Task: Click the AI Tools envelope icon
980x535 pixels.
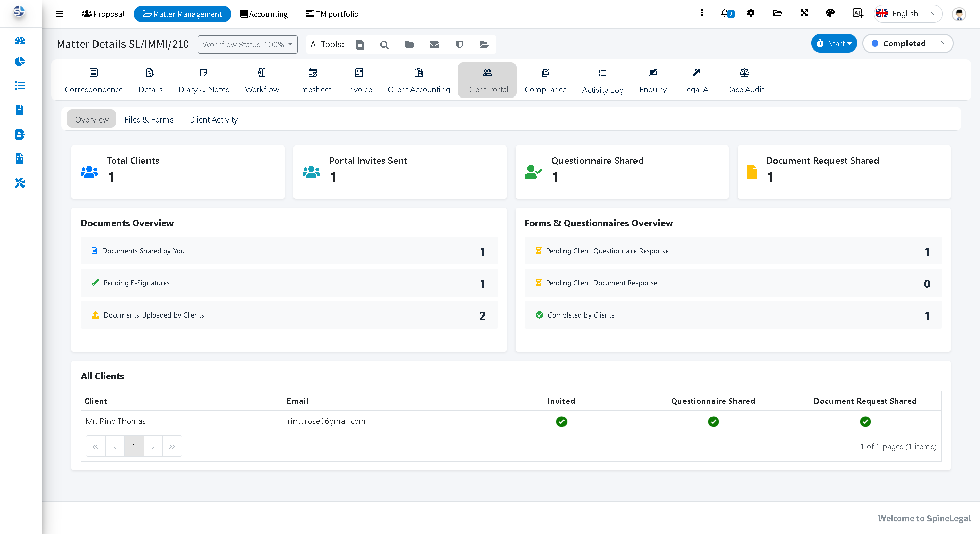Action: point(434,45)
